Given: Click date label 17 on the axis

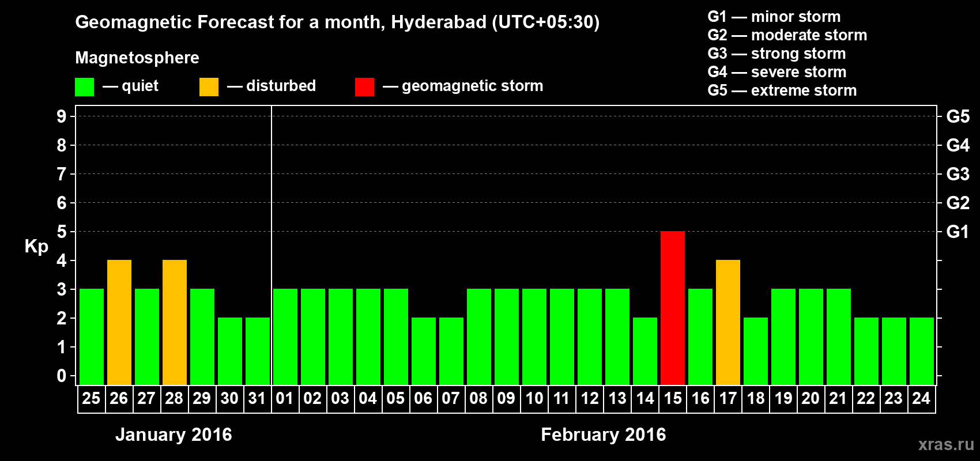Looking at the screenshot, I should click(728, 399).
